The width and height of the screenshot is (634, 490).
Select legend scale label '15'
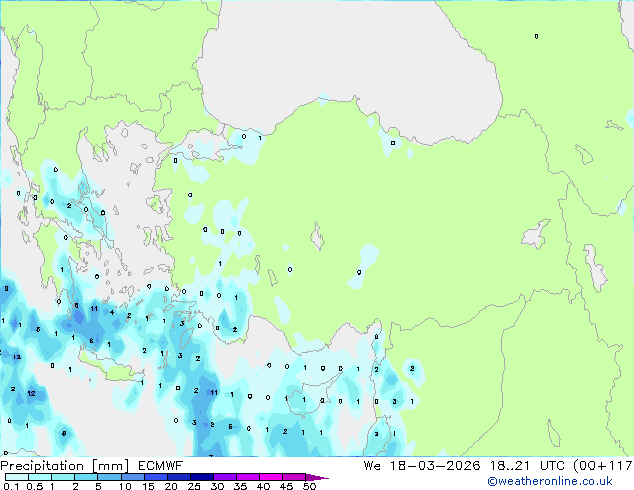[x=148, y=486]
